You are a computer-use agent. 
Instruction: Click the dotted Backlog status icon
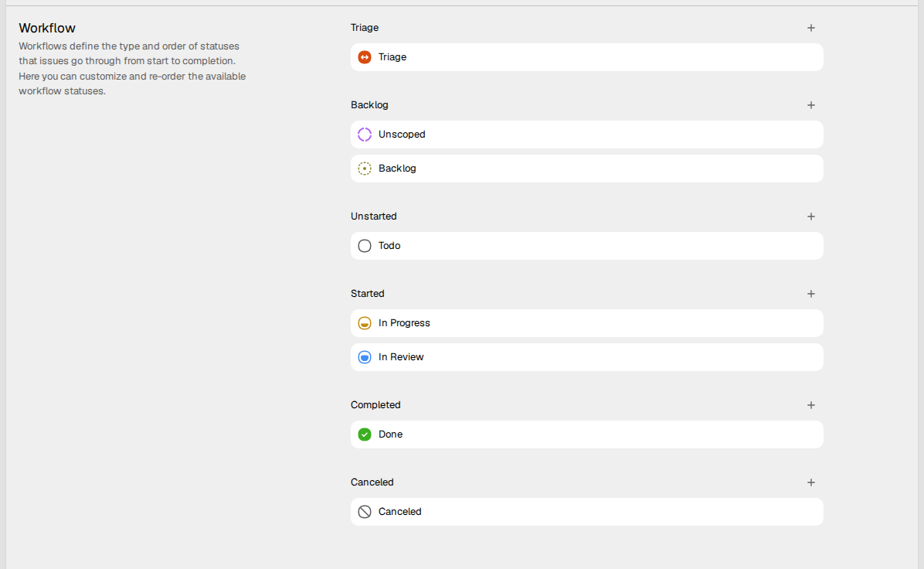click(365, 169)
